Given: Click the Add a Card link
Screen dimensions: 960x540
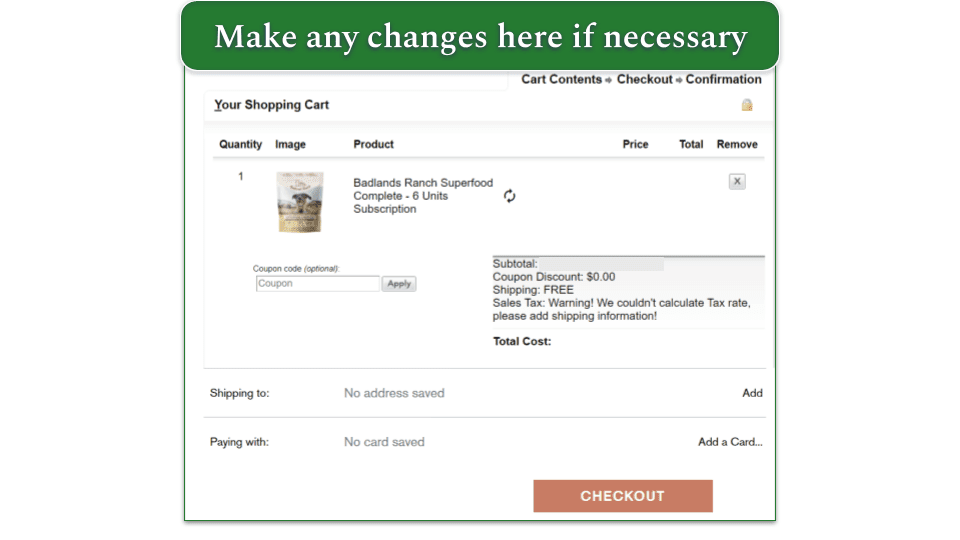Looking at the screenshot, I should (x=730, y=442).
